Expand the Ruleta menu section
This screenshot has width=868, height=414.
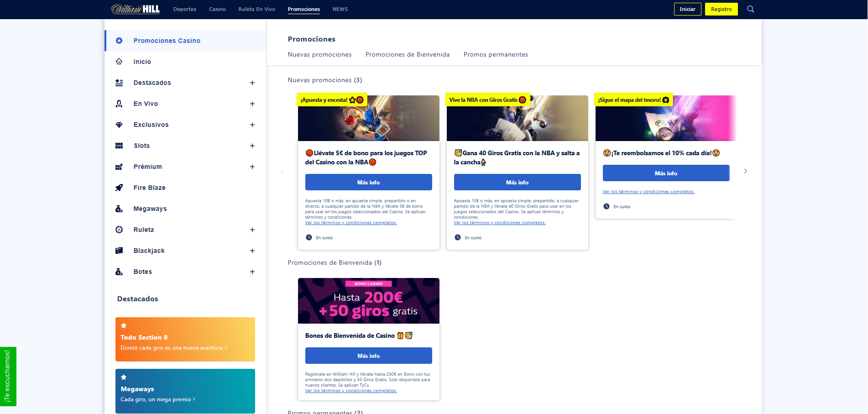[x=252, y=230]
